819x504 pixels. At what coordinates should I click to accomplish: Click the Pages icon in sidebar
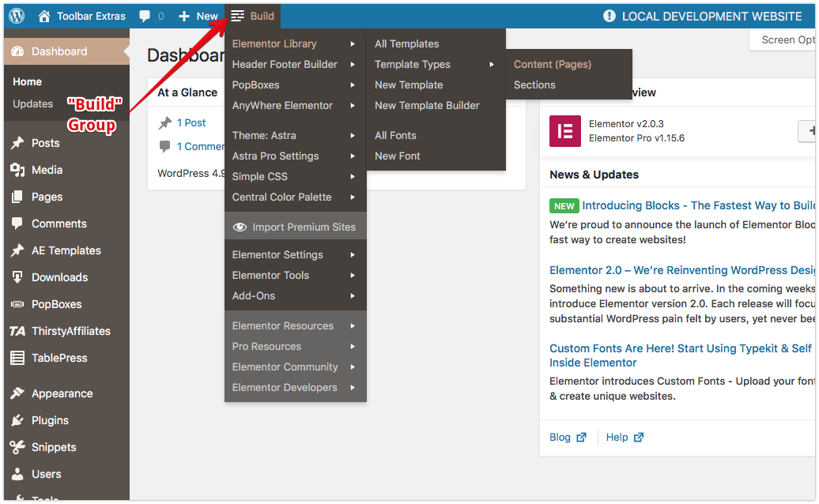pyautogui.click(x=17, y=197)
